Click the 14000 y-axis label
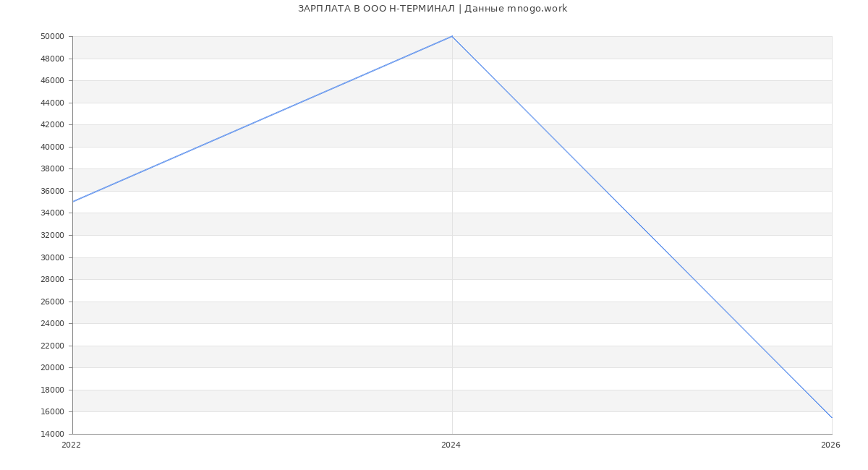 point(53,434)
